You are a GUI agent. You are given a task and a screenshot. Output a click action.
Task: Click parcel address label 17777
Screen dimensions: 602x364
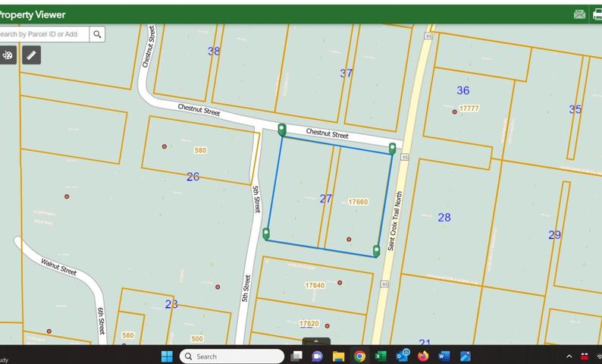point(469,108)
